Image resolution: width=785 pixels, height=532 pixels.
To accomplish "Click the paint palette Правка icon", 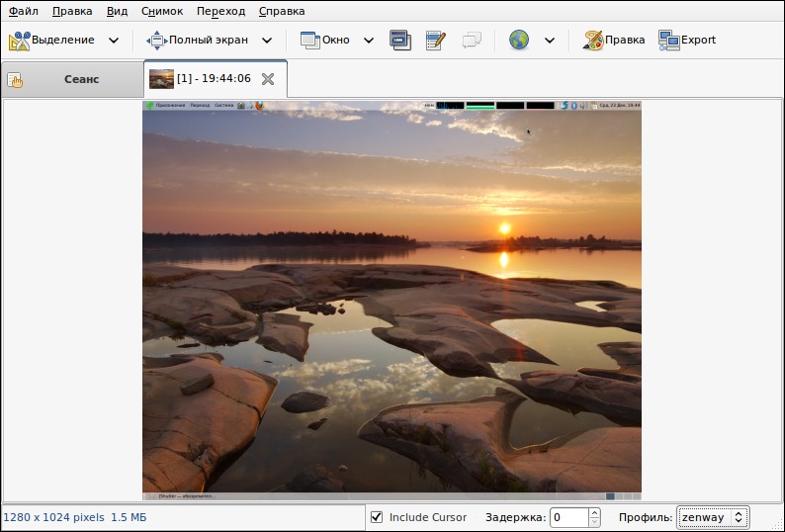I will [x=593, y=41].
